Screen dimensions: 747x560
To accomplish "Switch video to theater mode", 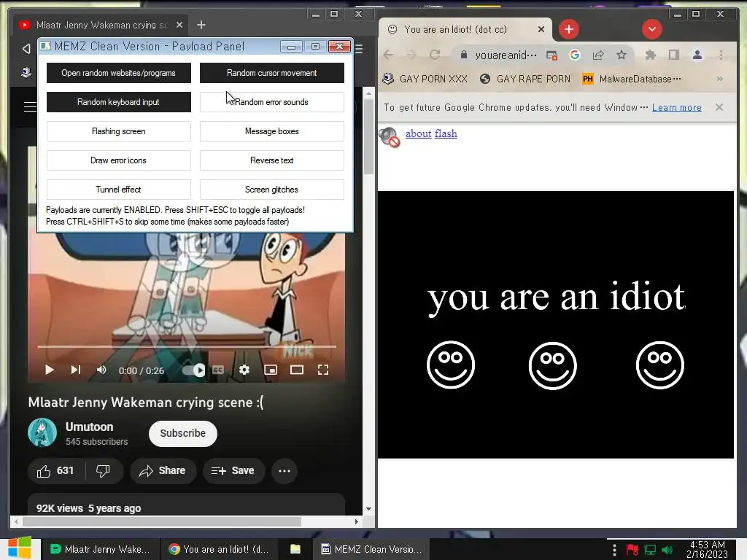I will (297, 370).
